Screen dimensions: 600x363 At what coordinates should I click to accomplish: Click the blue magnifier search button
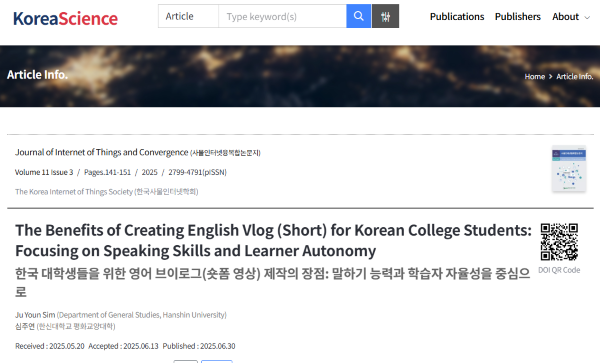359,16
